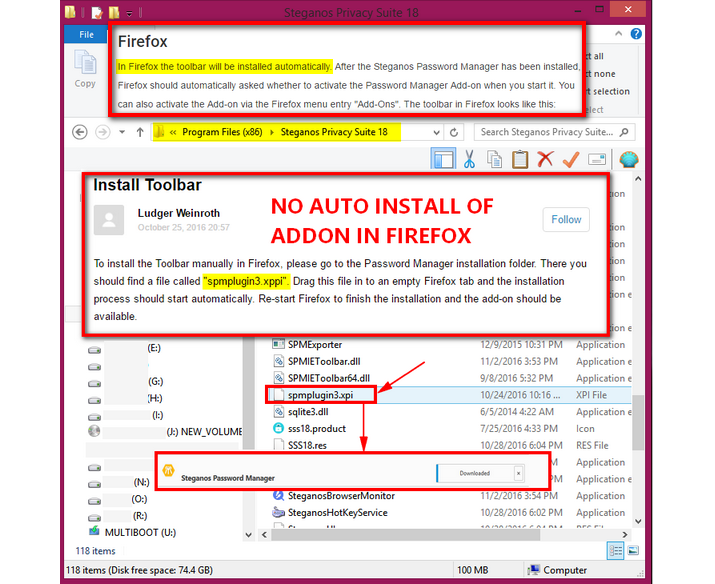Click the Paste clipboard icon in toolbar
Screen dimensions: 715x584
coord(519,159)
